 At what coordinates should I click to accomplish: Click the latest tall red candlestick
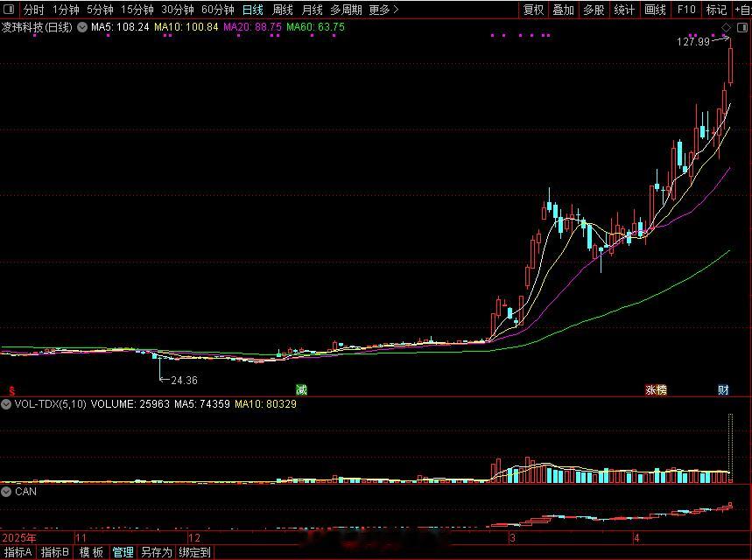click(x=730, y=65)
